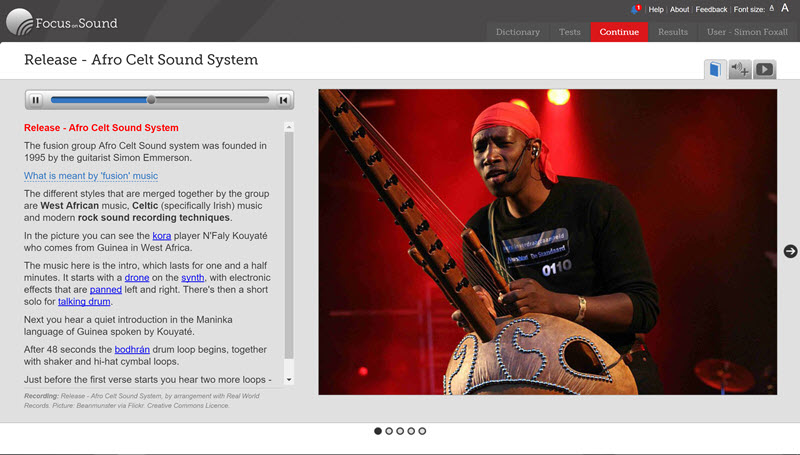Select the smaller font size A
800x455 pixels.
[x=772, y=9]
